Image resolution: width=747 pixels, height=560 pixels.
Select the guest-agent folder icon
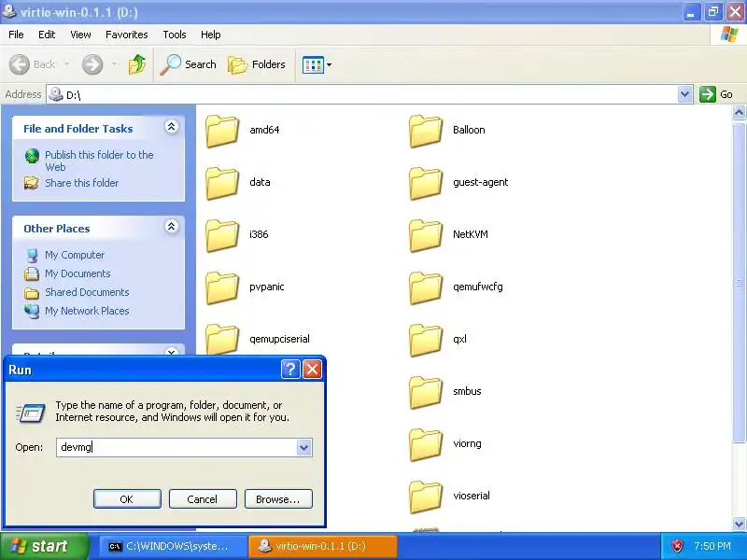[426, 183]
